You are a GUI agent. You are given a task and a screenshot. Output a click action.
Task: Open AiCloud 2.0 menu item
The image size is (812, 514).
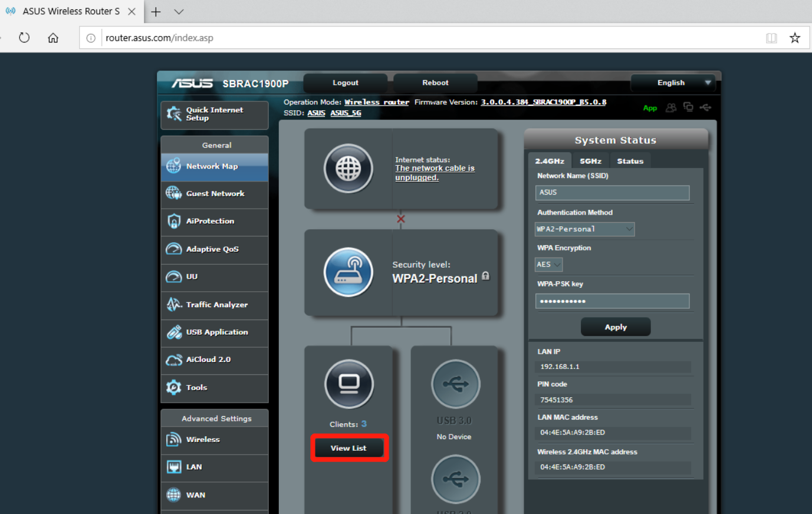click(x=215, y=360)
